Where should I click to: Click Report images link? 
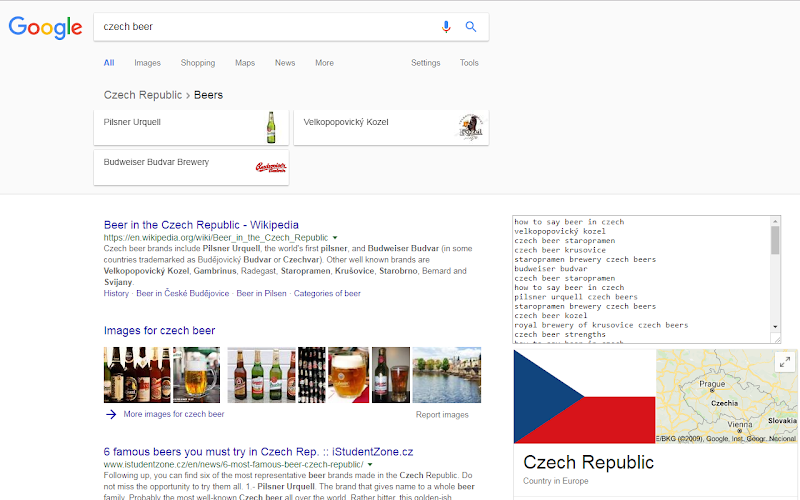point(442,415)
